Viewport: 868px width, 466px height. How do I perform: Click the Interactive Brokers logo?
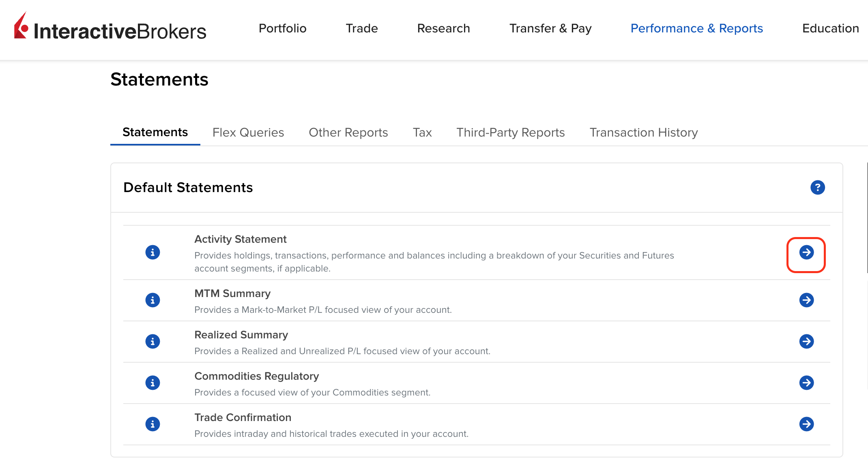(x=110, y=28)
